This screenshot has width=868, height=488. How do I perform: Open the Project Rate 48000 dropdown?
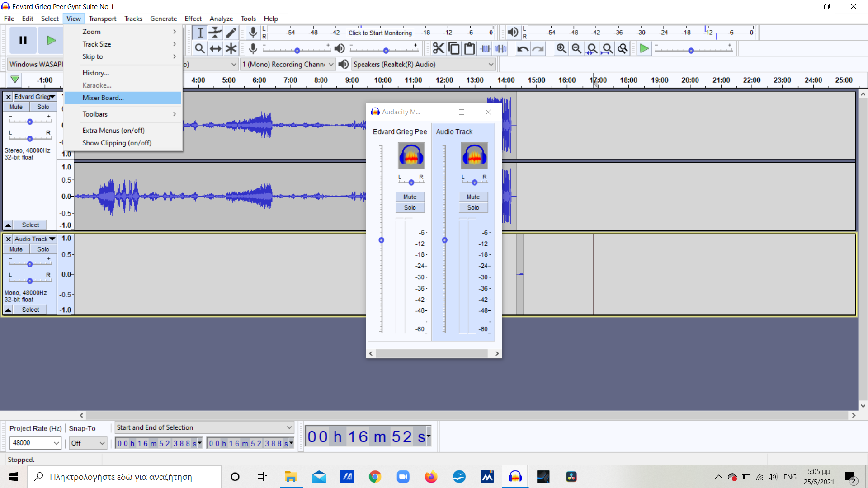(56, 443)
